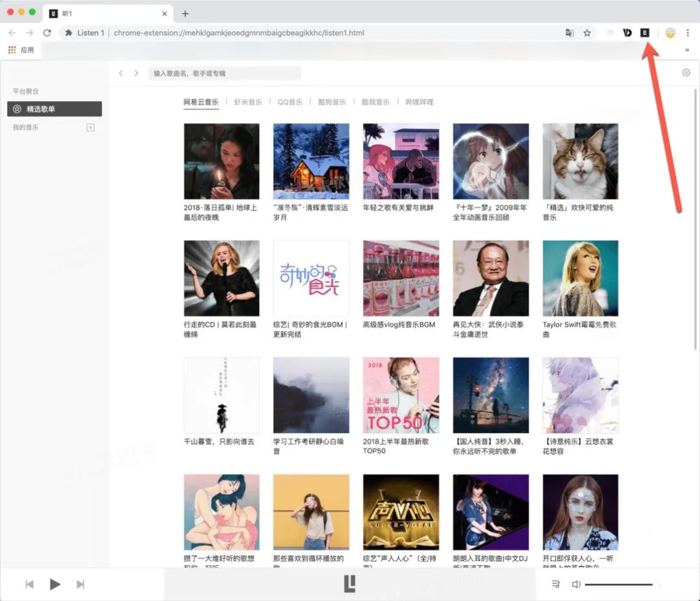The height and width of the screenshot is (601, 700).
Task: Open 2018上半年最热新歌 TOP50 cover
Action: [x=401, y=395]
